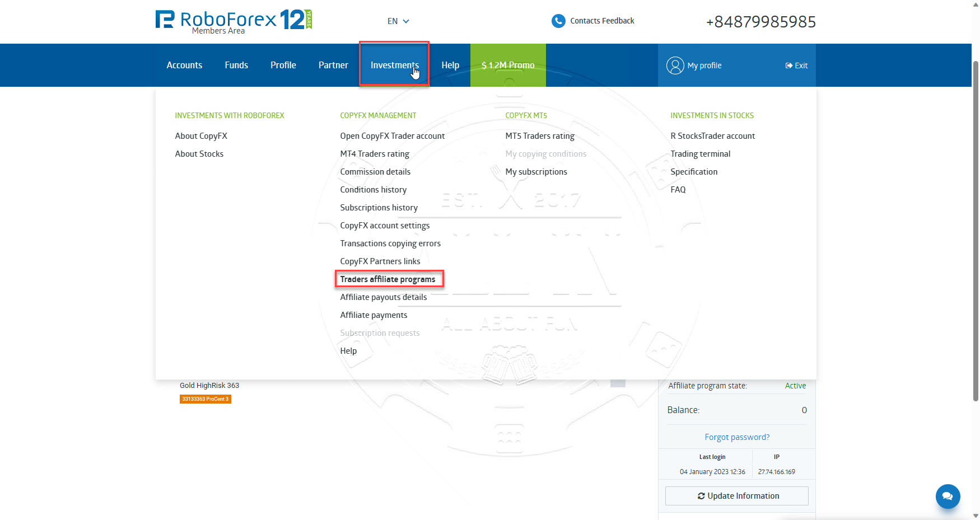Image resolution: width=980 pixels, height=520 pixels.
Task: Open MT4 Traders rating
Action: [x=375, y=154]
